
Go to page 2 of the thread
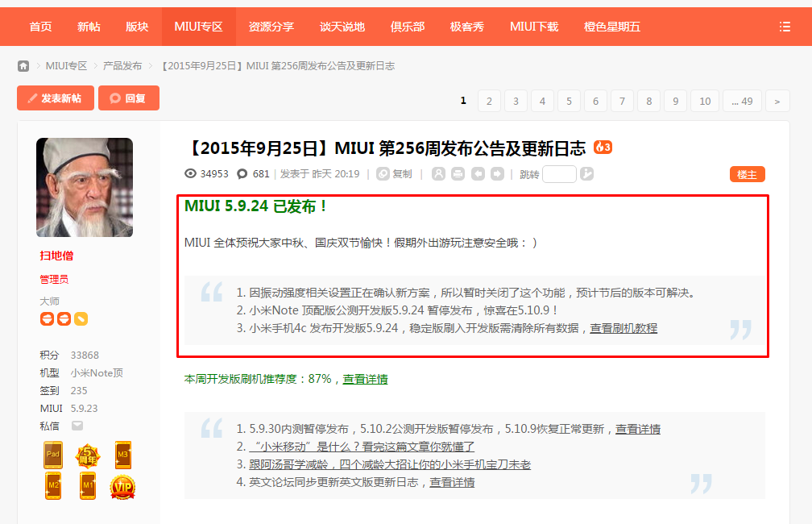point(489,101)
